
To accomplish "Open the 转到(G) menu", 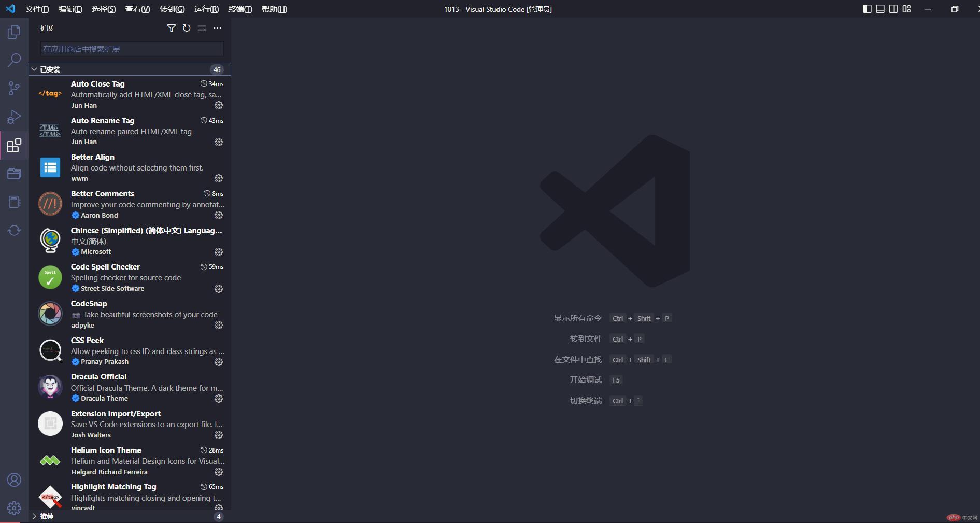I will click(172, 9).
